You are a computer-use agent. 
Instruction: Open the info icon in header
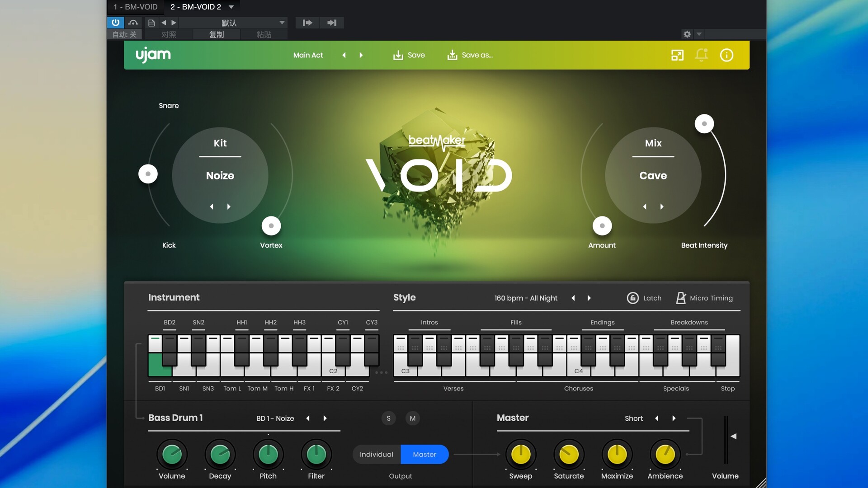[x=726, y=55]
